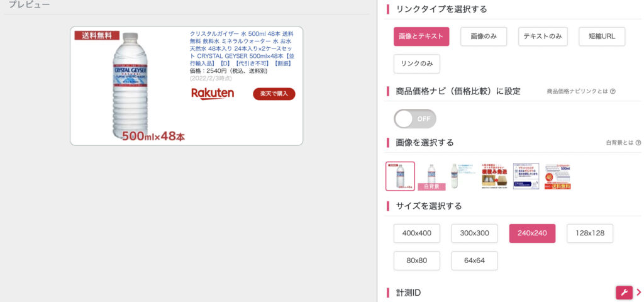Click the 価格：2540円 price text
Screen dimensions: 644x302
tap(228, 71)
